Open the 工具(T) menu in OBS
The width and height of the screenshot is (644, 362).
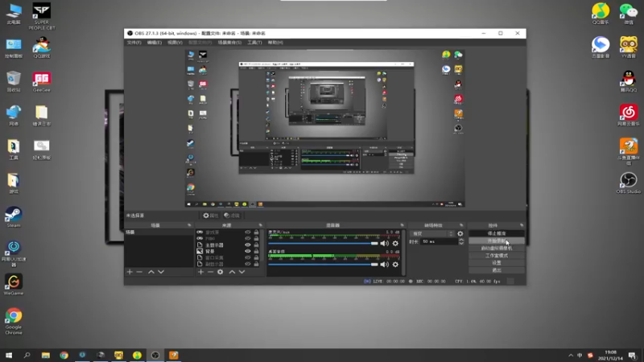point(254,43)
